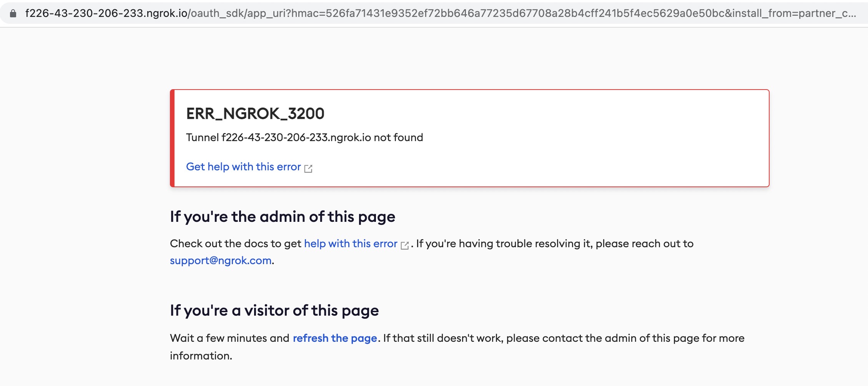
Task: Click the "refresh the page" link
Action: pos(335,338)
